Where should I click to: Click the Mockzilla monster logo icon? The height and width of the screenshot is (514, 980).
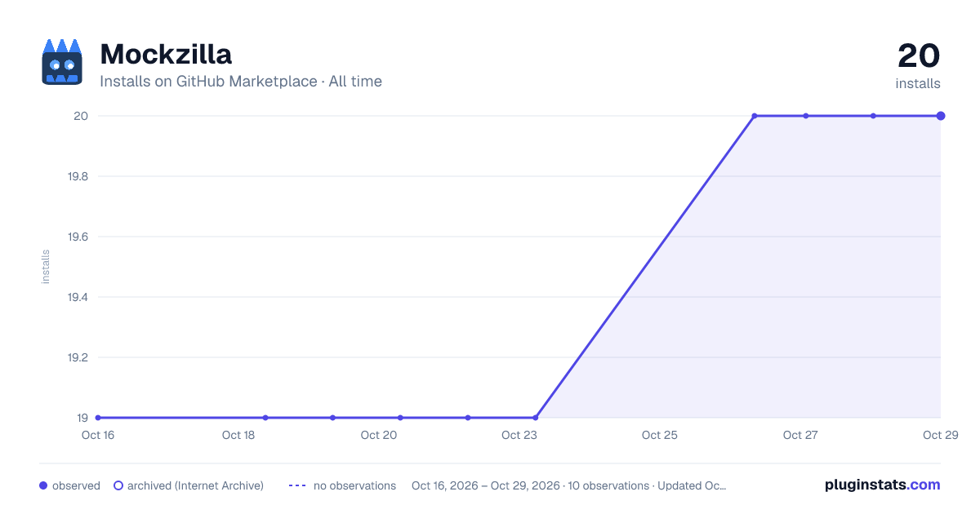point(63,62)
